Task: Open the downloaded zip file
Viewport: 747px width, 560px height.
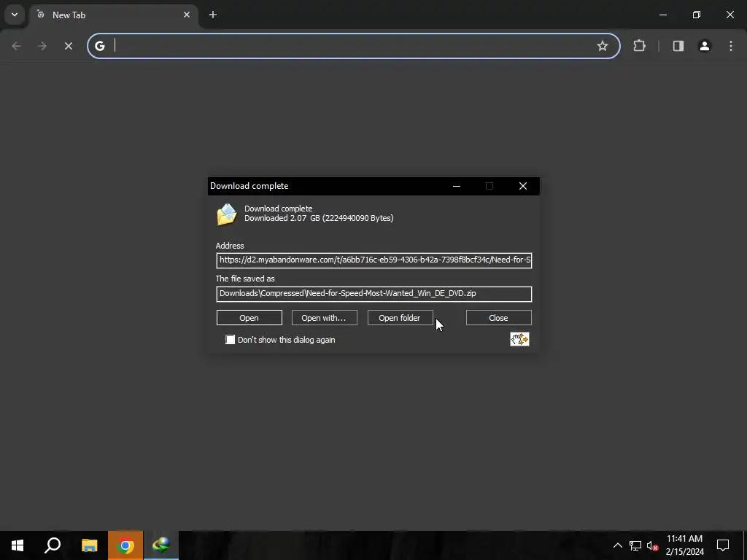Action: coord(249,318)
